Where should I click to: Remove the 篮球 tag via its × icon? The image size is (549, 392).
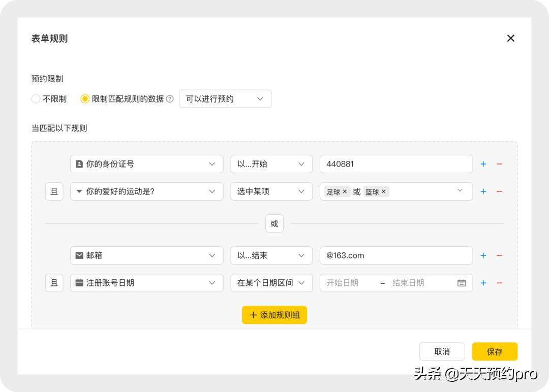pos(384,191)
